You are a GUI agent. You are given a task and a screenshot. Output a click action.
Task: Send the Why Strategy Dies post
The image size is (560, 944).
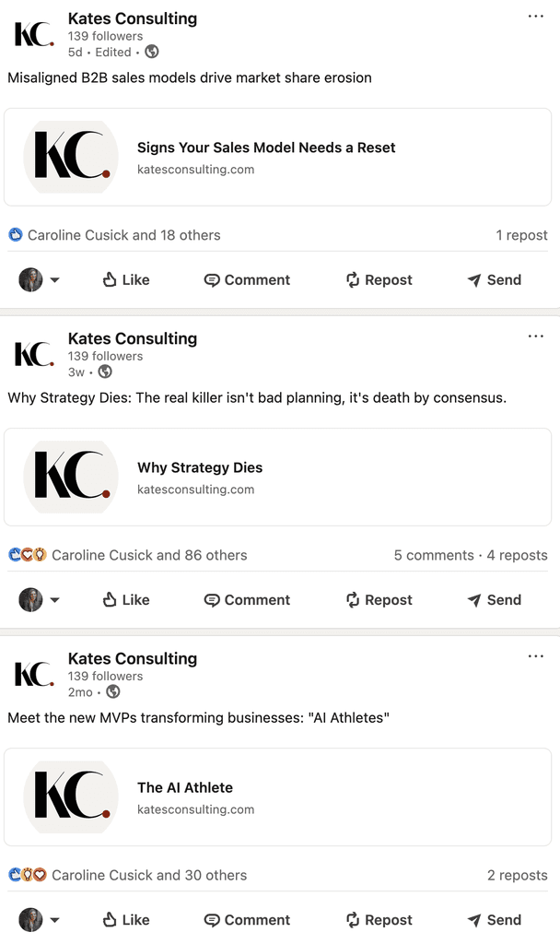point(495,599)
